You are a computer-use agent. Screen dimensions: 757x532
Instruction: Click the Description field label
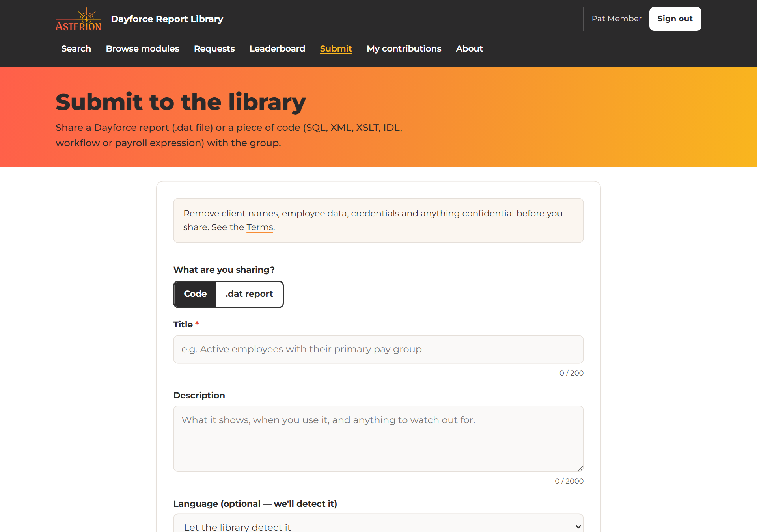coord(199,395)
